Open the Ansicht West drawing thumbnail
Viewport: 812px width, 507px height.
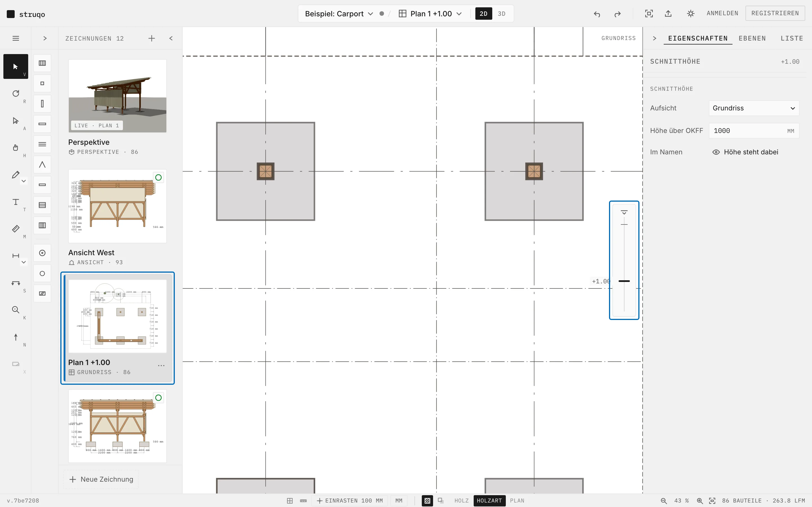(118, 206)
